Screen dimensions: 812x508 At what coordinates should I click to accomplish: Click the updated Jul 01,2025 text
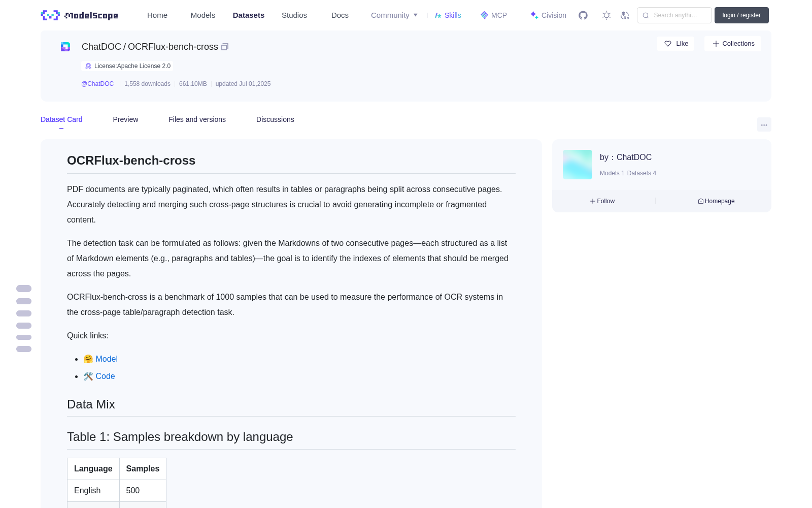pyautogui.click(x=243, y=84)
